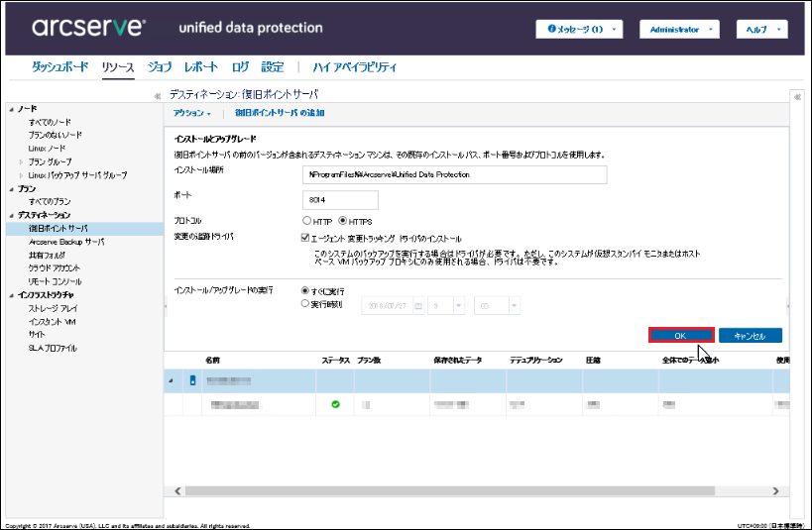This screenshot has height=530, width=812.
Task: Open the hour dropdown in schedule
Action: pos(458,306)
